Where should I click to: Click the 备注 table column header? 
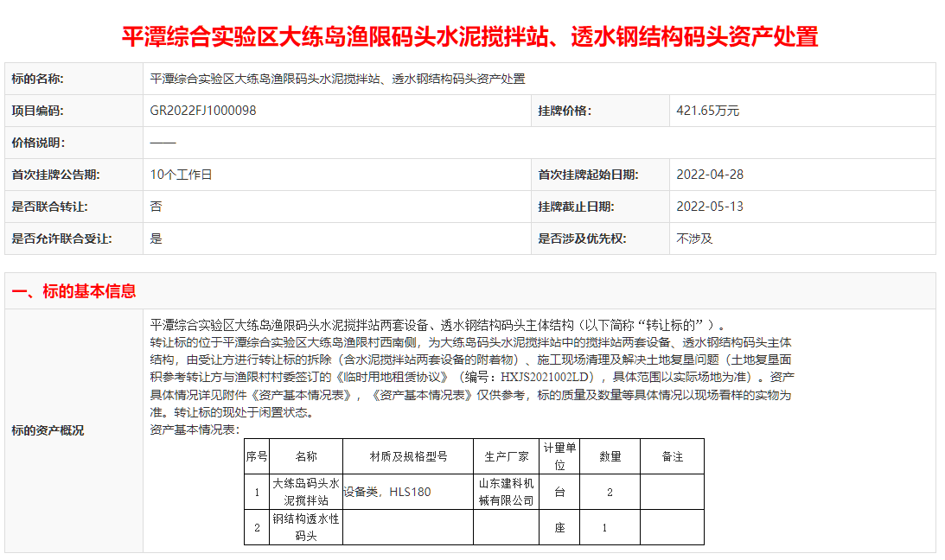672,456
